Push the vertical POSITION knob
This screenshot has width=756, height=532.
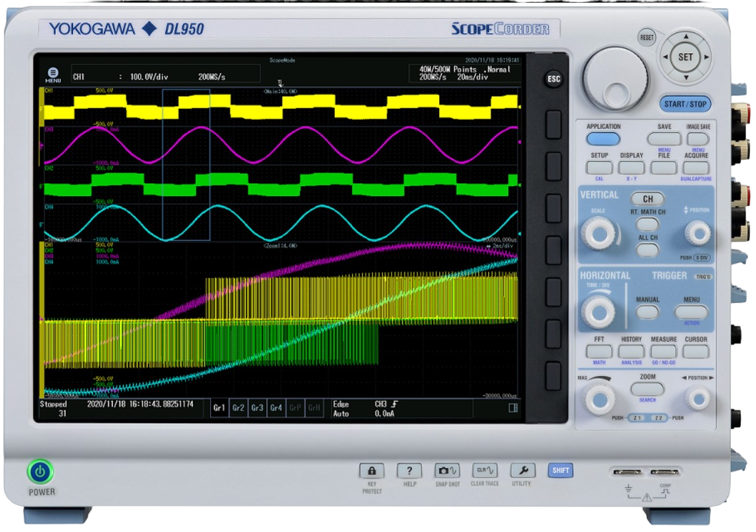click(x=698, y=234)
